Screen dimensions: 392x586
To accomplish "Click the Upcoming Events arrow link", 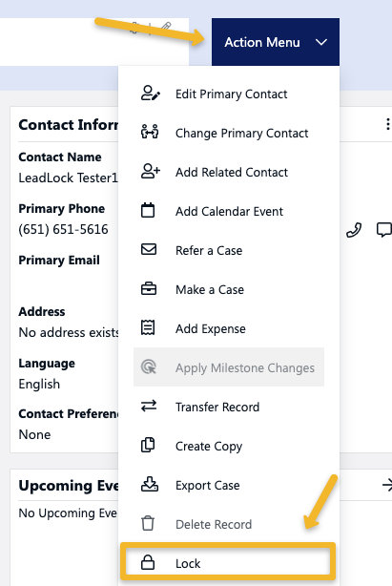I will [387, 485].
